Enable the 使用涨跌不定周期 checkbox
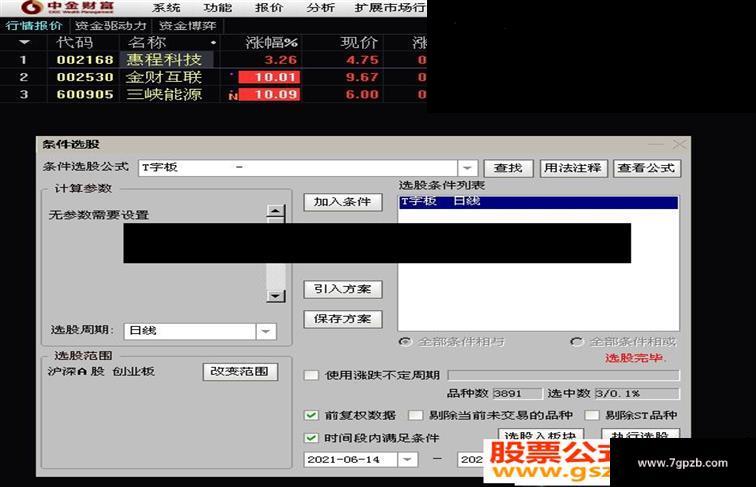The width and height of the screenshot is (756, 487). coord(311,375)
